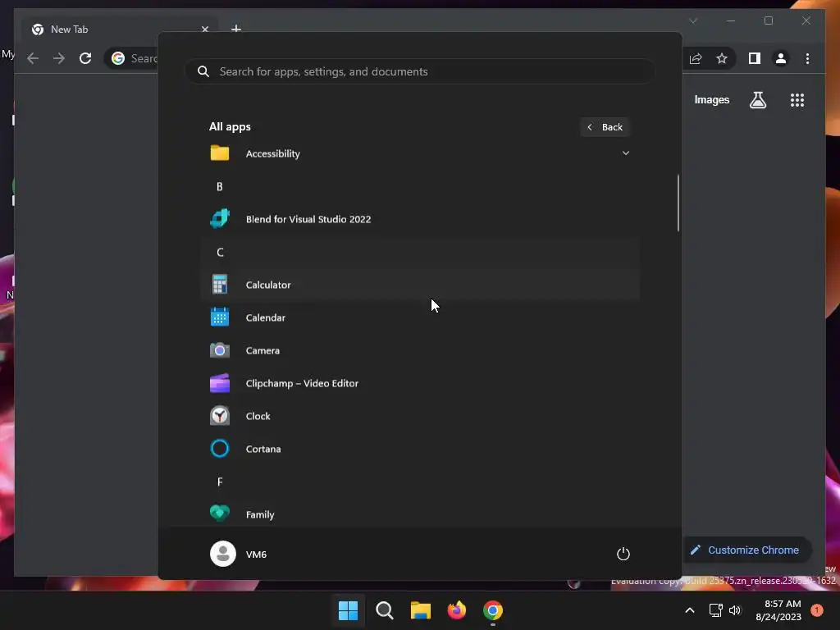This screenshot has height=630, width=840.
Task: Open clock and date on taskbar
Action: point(778,610)
